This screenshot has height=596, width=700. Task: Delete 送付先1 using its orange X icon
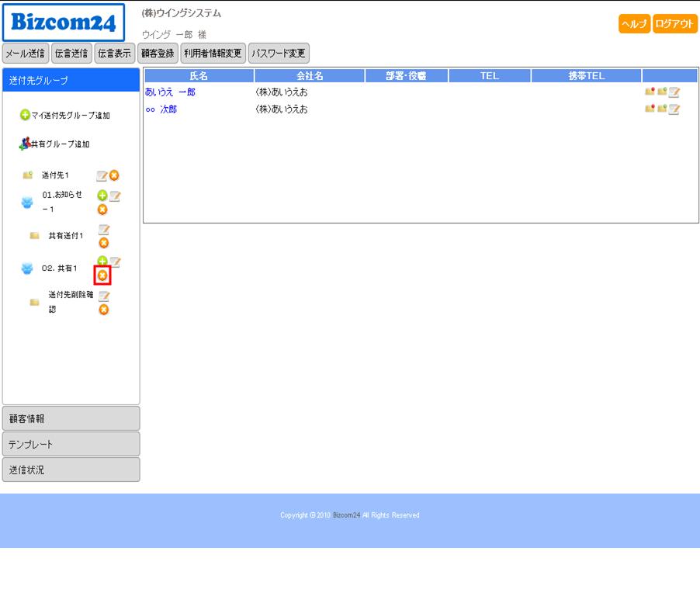(114, 175)
